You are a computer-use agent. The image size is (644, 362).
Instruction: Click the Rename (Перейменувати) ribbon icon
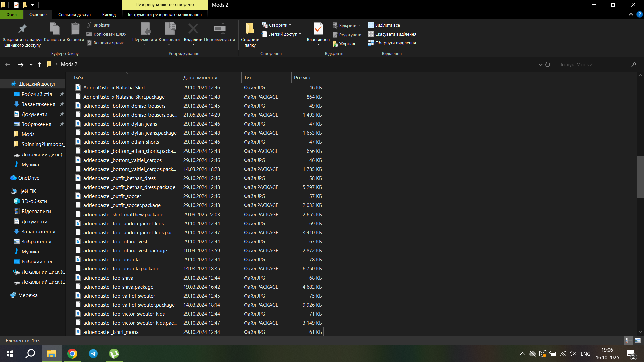tap(219, 29)
